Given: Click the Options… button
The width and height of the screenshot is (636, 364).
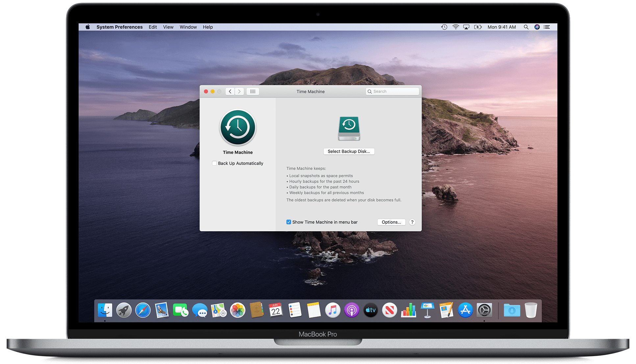Looking at the screenshot, I should 391,222.
